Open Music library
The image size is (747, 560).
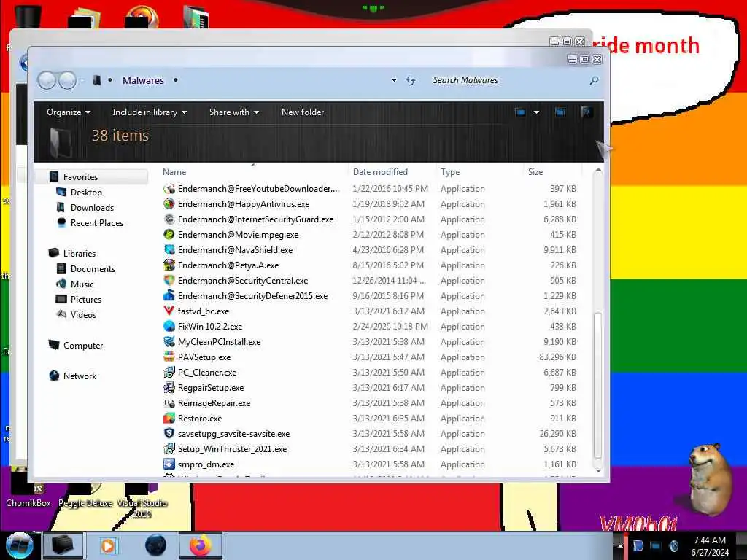point(82,284)
